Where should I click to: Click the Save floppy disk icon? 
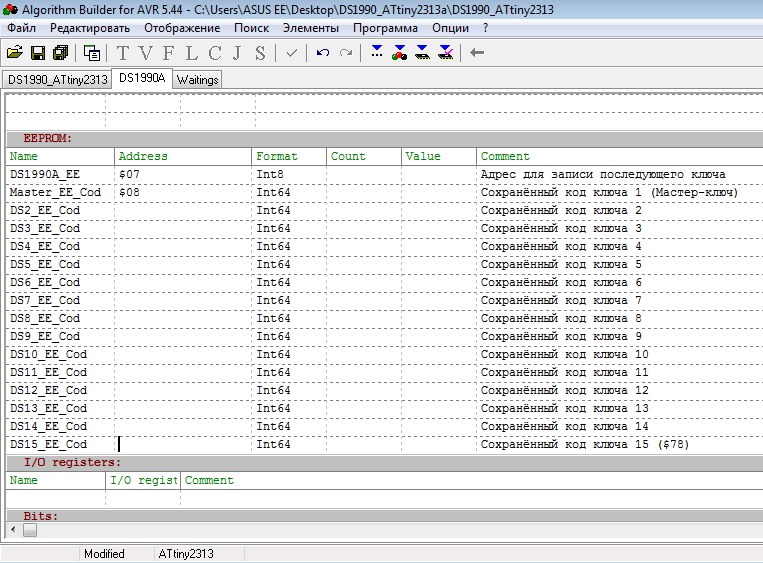click(38, 52)
